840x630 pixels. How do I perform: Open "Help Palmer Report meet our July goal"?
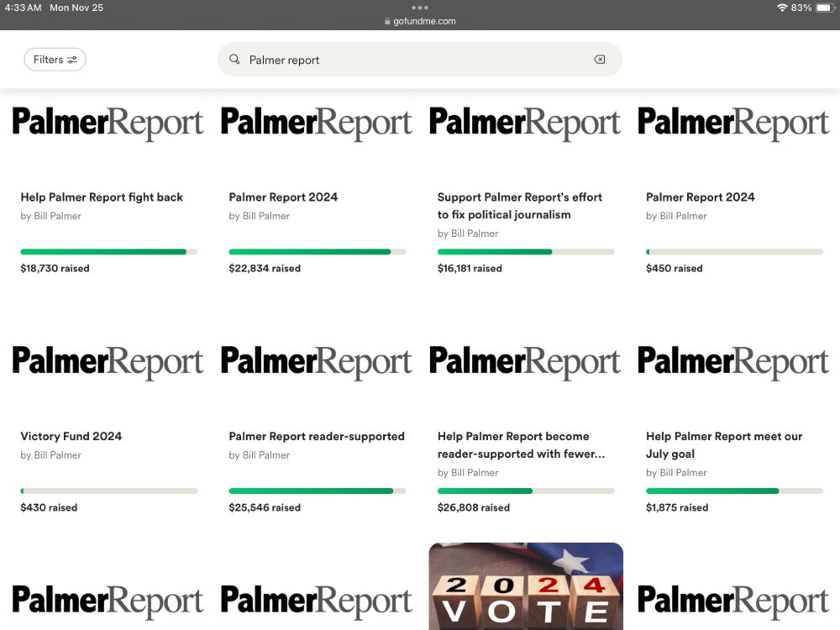[724, 444]
